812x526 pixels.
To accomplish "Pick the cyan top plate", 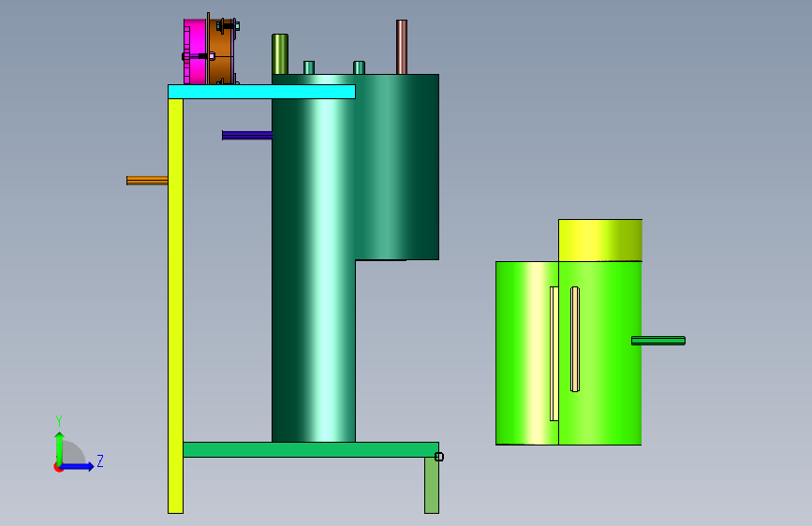I will pos(261,92).
